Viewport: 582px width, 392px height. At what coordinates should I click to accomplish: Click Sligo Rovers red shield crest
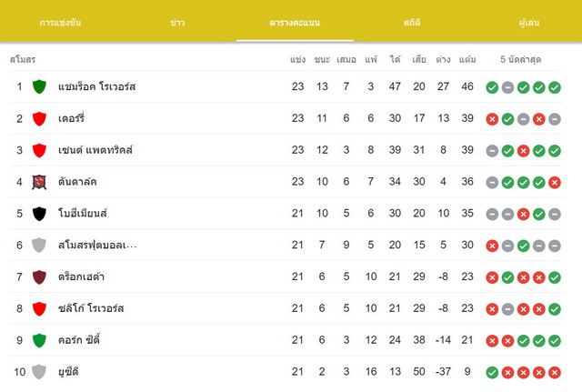point(39,309)
